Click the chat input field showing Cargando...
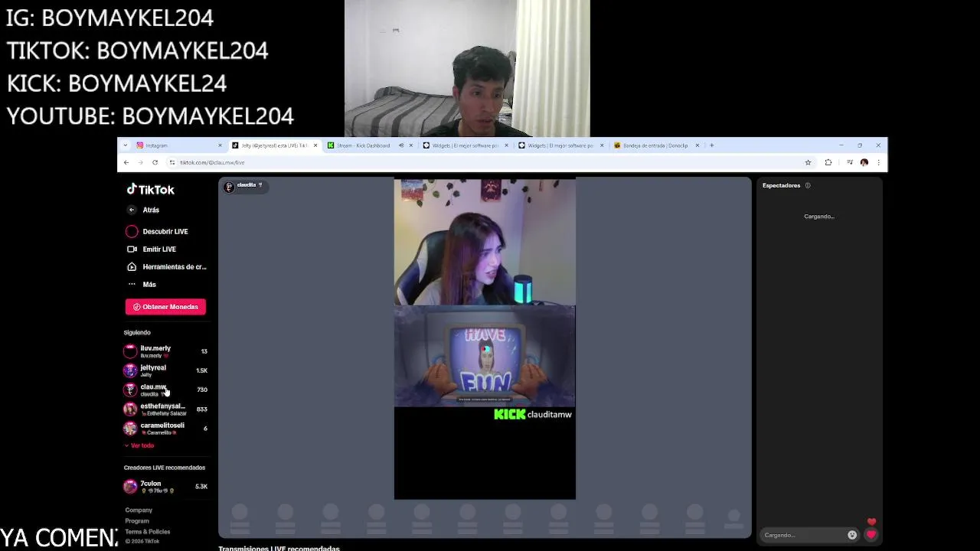Screen dimensions: 980x551 tap(804, 535)
